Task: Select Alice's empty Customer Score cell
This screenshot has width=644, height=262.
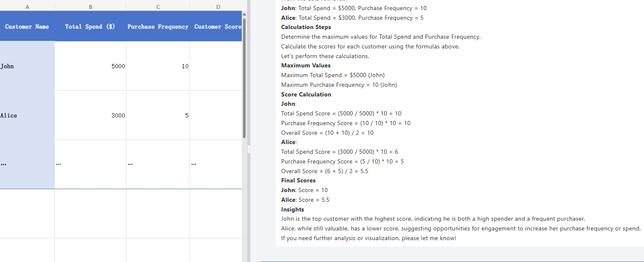Action: (216, 115)
